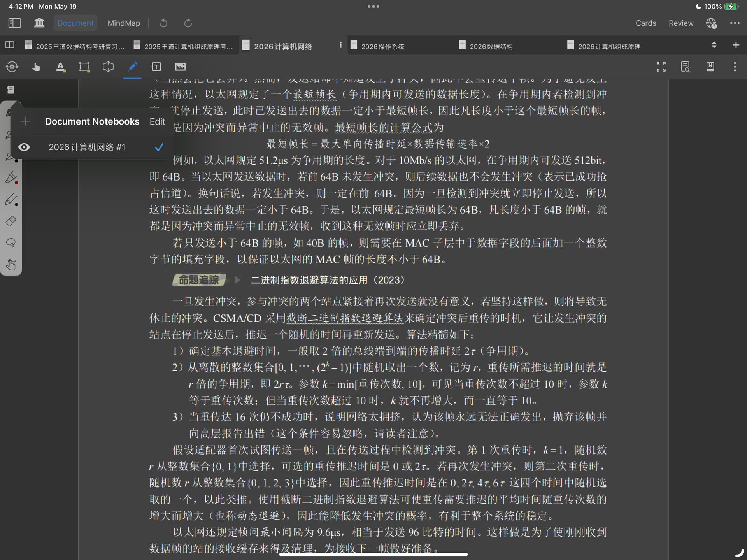747x560 pixels.
Task: Open the document search icon
Action: pyautogui.click(x=686, y=67)
